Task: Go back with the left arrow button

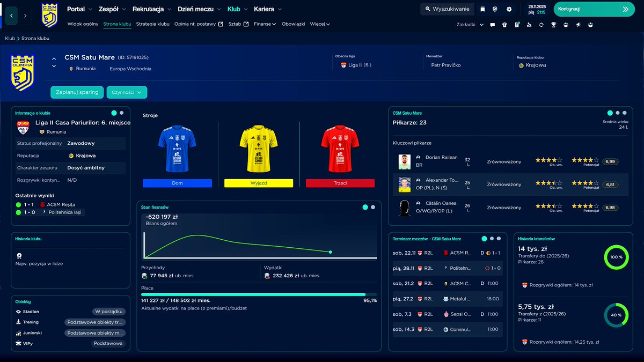Action: (11, 16)
